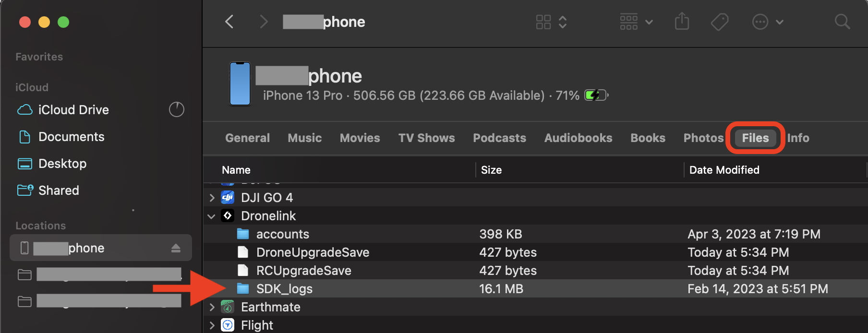Select the 'RCUpgradeSave' file name
Screen dimensions: 868x333
point(303,271)
